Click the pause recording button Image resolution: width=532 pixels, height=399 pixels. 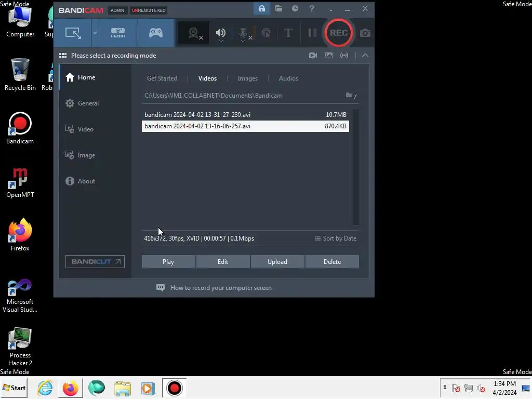312,33
